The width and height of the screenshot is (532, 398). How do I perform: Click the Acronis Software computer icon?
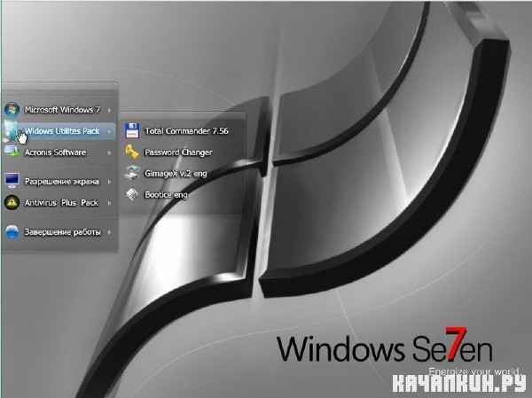[x=12, y=152]
